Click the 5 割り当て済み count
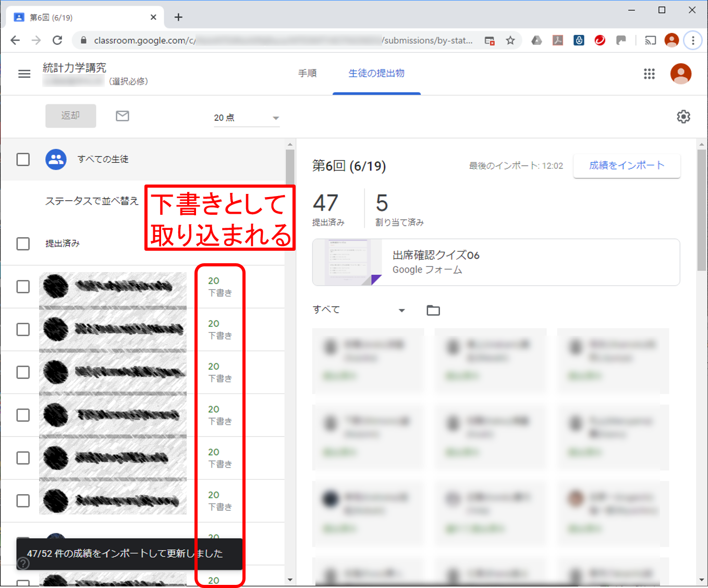This screenshot has height=588, width=708. point(399,210)
